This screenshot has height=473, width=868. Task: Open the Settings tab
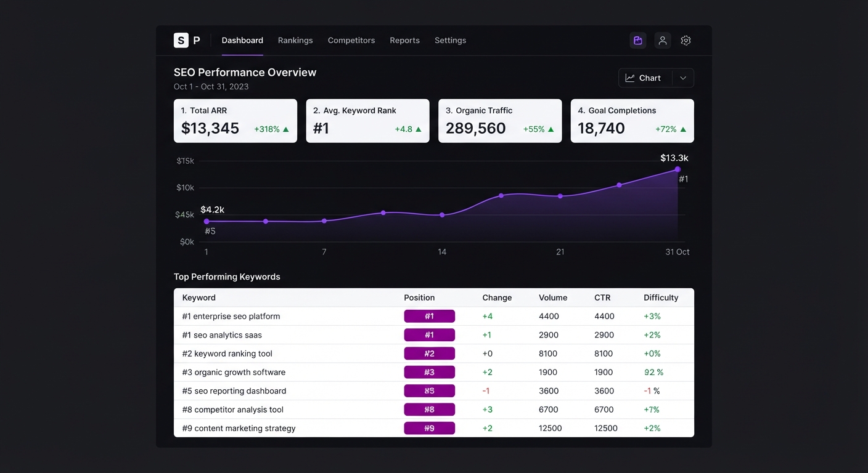click(x=450, y=41)
